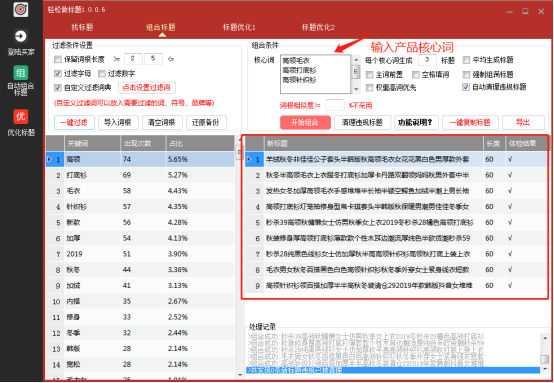The image size is (554, 383).
Task: Uncheck 自动清理违规标题 checkbox
Action: coord(466,87)
